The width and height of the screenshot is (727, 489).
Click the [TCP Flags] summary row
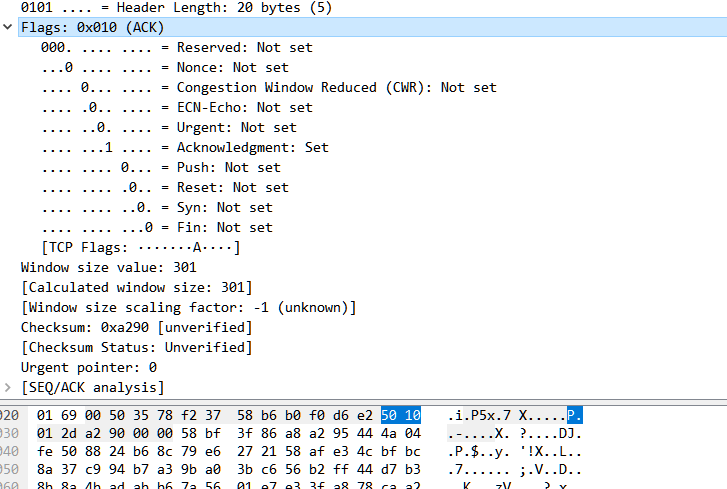(140, 247)
